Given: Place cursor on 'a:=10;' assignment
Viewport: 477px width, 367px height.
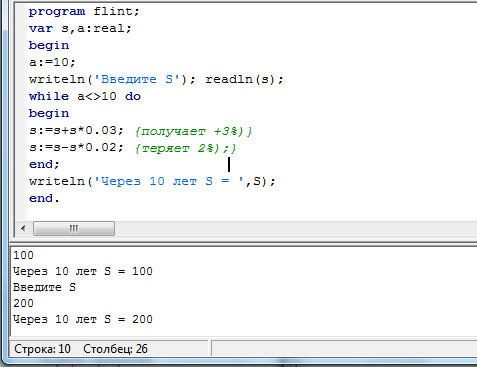Looking at the screenshot, I should click(x=52, y=62).
